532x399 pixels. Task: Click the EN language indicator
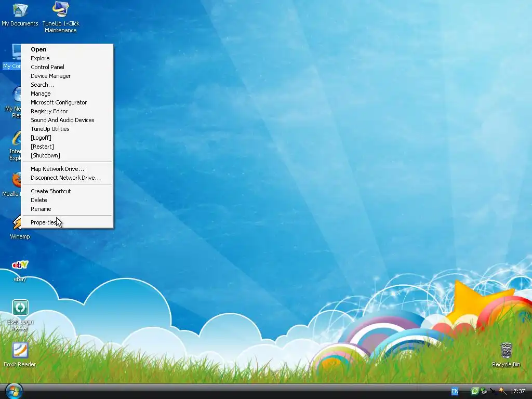coord(455,391)
